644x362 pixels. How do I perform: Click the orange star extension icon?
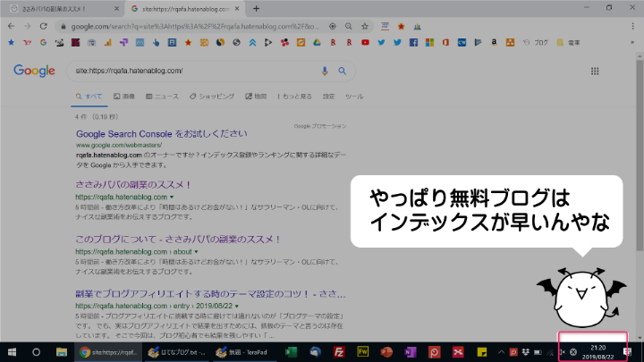click(402, 26)
